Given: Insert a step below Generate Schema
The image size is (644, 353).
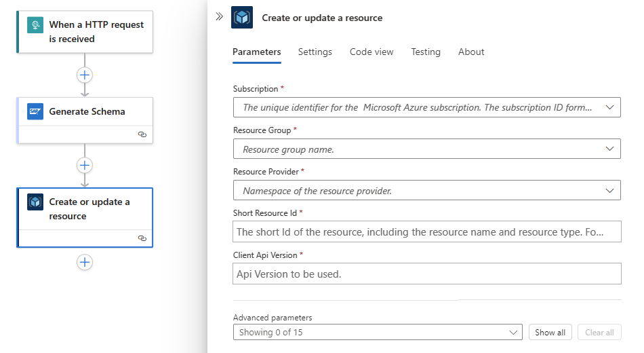Looking at the screenshot, I should pos(85,165).
